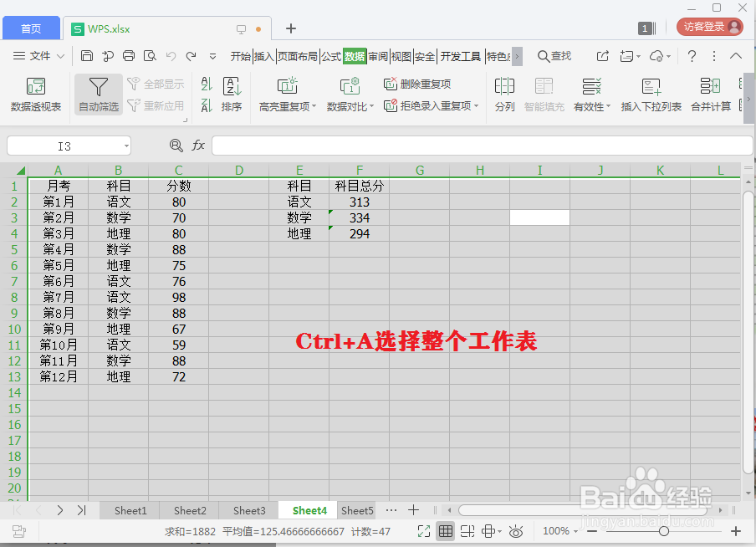Click the 分列 text to columns icon
756x547 pixels.
click(x=505, y=95)
